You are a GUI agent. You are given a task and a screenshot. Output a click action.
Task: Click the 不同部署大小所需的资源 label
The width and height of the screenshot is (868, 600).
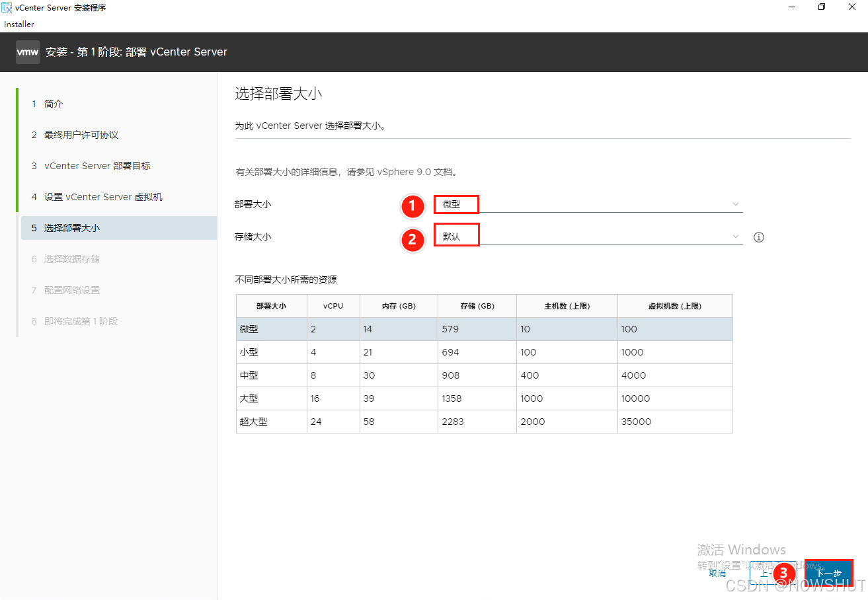[286, 280]
